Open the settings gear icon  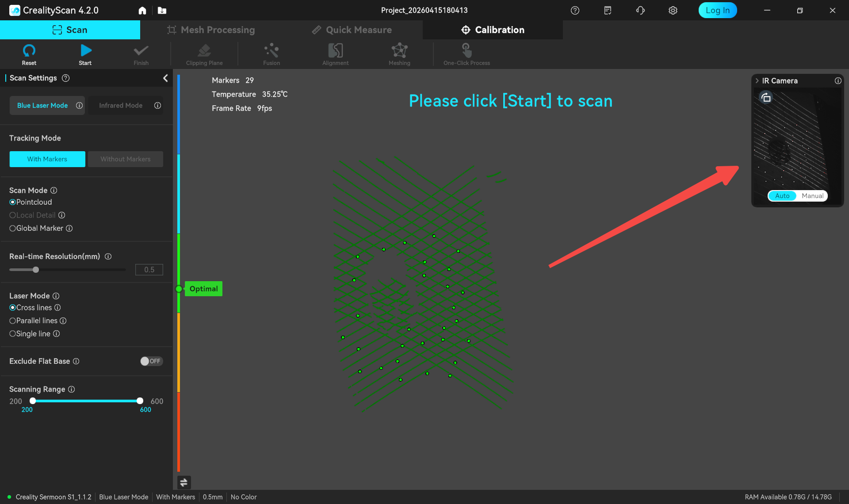[x=673, y=11]
